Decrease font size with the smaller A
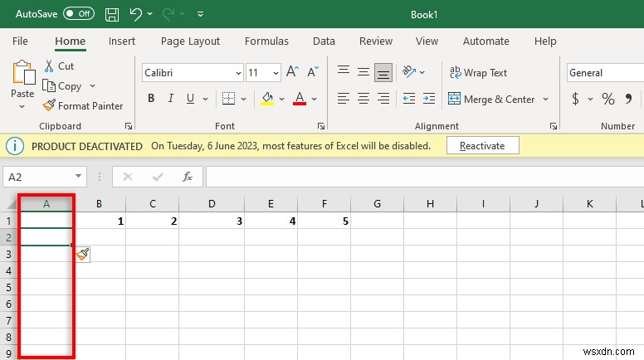This screenshot has width=644, height=360. 313,72
